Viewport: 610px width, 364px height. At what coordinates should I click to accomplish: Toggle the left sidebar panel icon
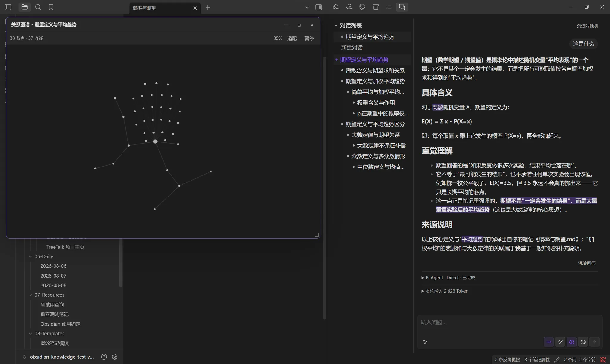[x=8, y=7]
